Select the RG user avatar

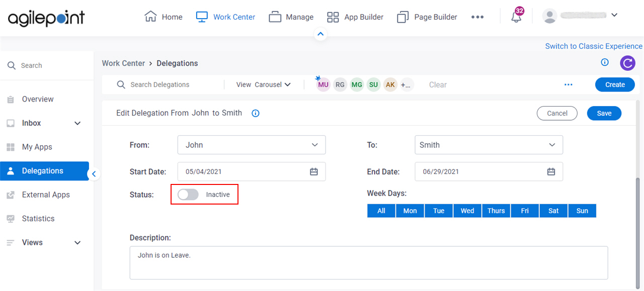tap(340, 84)
